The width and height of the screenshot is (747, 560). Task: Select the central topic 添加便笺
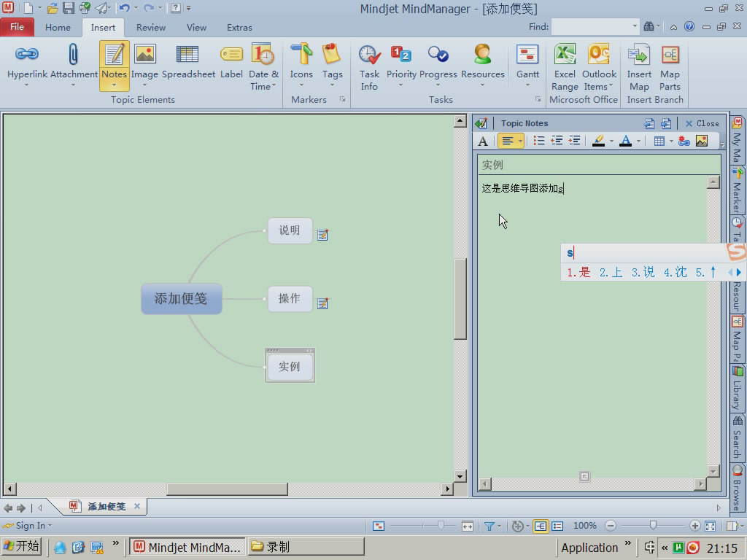pyautogui.click(x=181, y=298)
